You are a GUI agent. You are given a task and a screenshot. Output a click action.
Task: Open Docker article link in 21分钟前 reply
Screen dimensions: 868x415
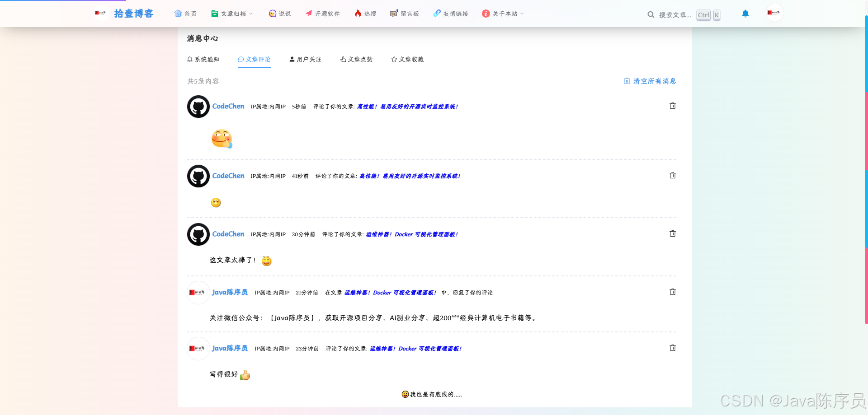[390, 293]
